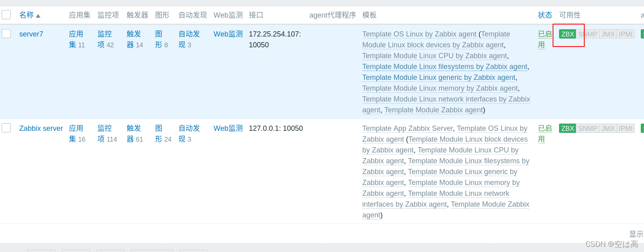Open Zabbix server's Template Module Zabbix agent
The image size is (644, 252).
pos(490,204)
